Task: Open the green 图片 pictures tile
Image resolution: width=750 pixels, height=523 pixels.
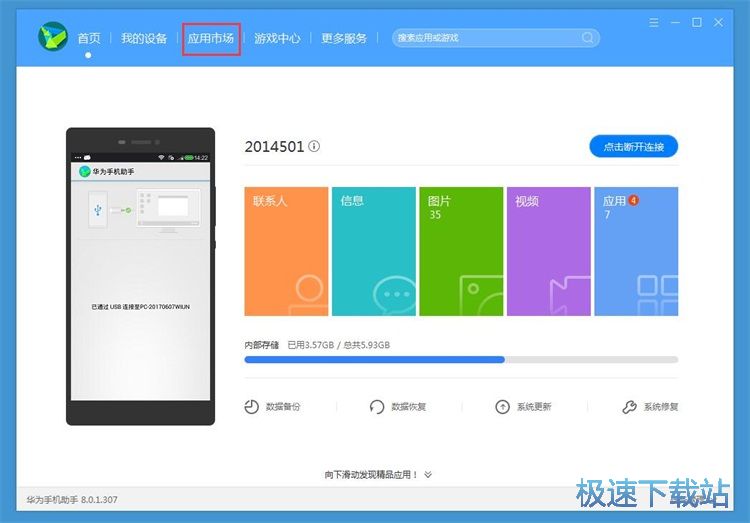Action: pos(461,251)
